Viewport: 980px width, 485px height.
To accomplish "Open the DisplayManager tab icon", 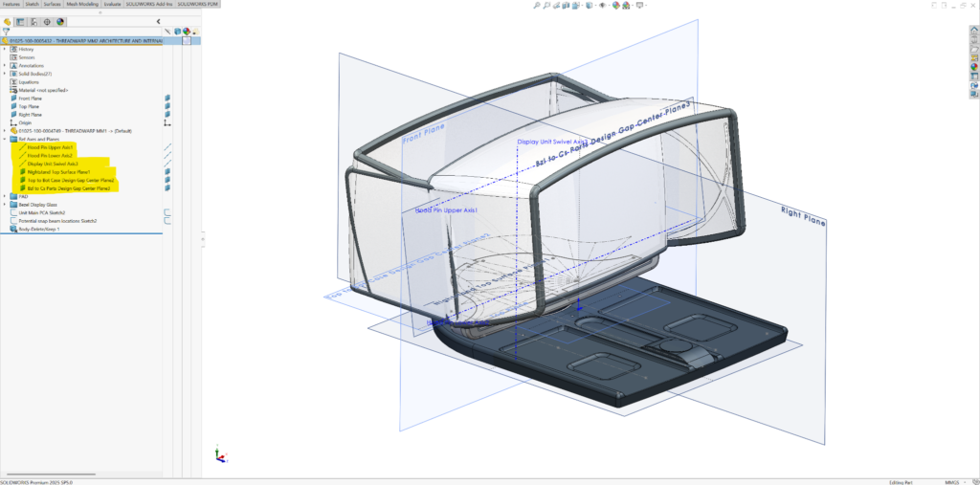I will pos(60,22).
